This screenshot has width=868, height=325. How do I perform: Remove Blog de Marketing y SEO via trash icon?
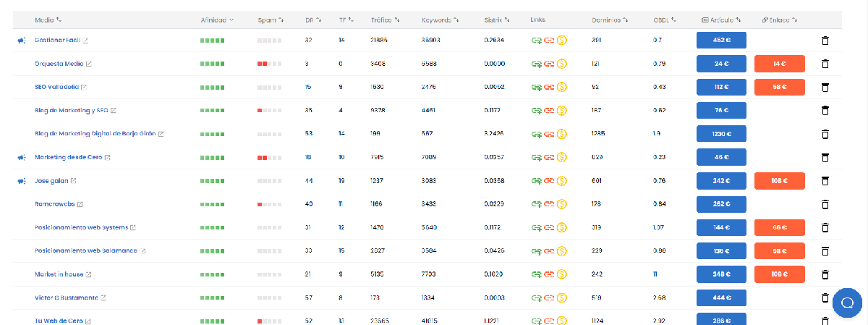825,111
